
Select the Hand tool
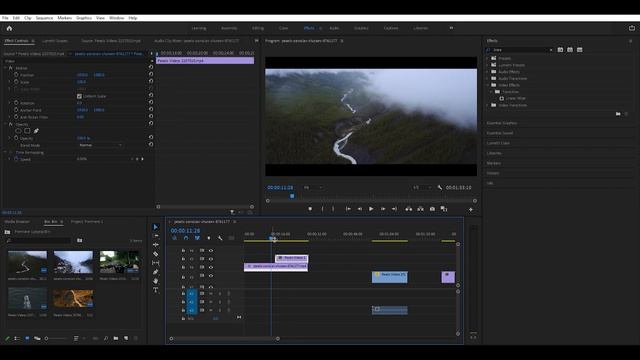[156, 281]
